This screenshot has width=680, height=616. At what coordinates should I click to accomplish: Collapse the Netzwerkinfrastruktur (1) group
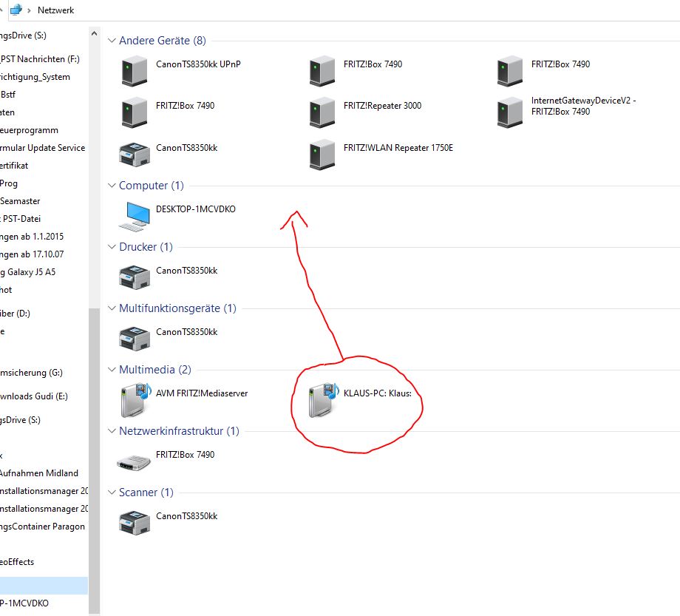112,431
